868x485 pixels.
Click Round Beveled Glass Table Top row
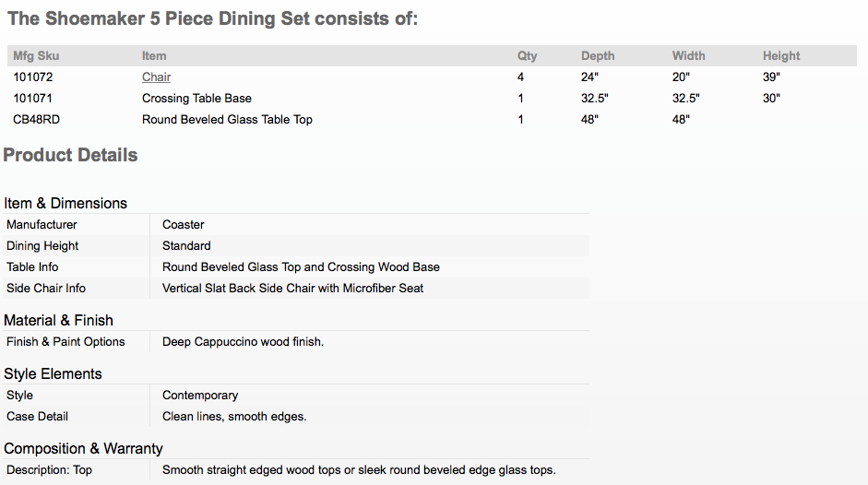[x=432, y=119]
